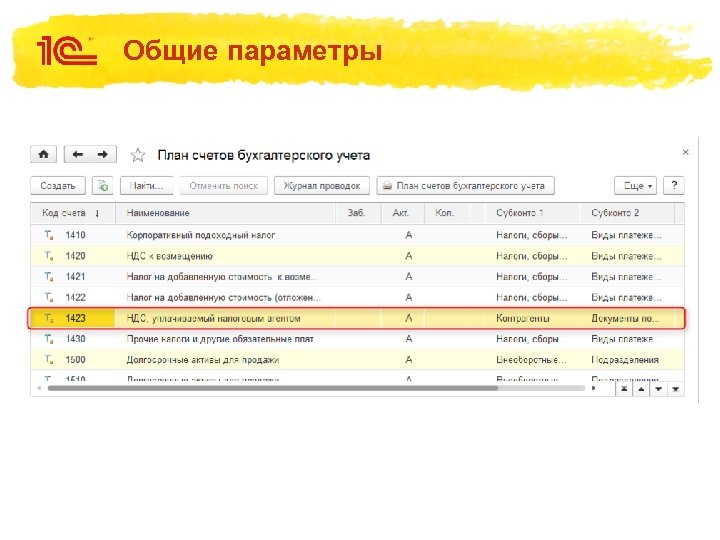This screenshot has height=540, width=720.
Task: Click Контрагенты in row 1423
Action: point(523,318)
